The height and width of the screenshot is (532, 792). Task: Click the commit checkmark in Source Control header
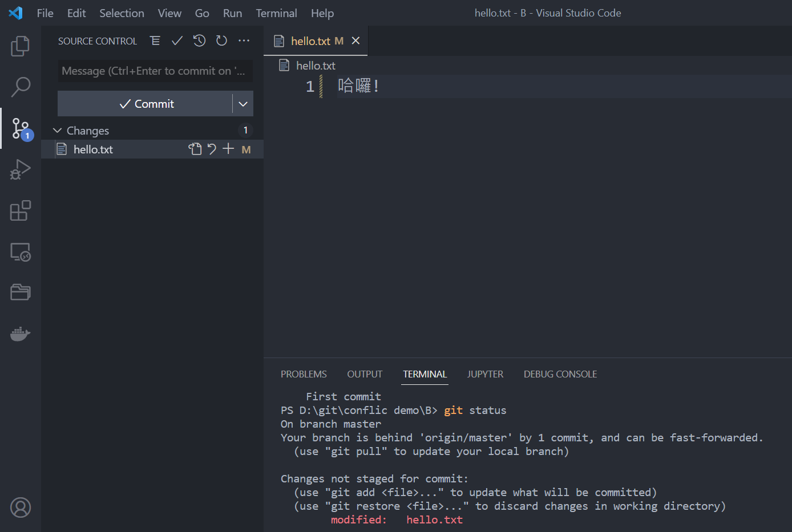(177, 40)
